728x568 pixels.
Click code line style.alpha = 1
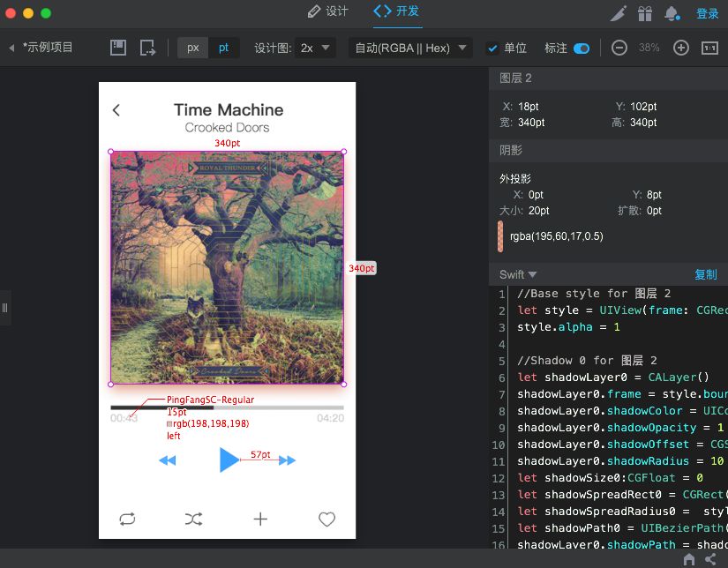pyautogui.click(x=568, y=327)
